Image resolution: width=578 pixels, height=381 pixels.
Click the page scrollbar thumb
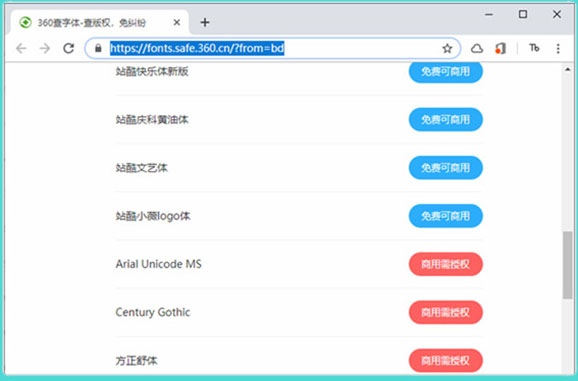coord(568,265)
